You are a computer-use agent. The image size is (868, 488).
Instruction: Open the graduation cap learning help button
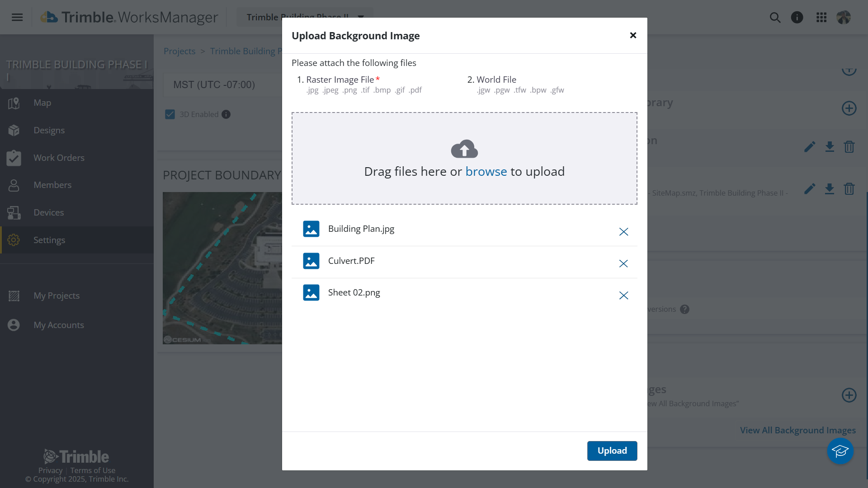point(840,451)
